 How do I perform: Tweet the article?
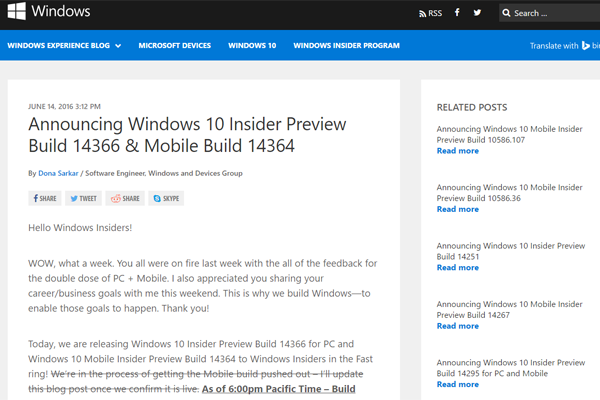pos(83,198)
